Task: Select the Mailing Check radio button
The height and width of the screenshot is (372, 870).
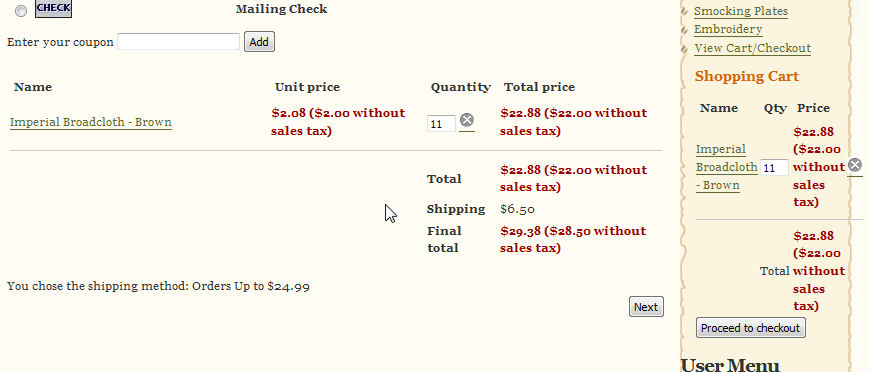Action: click(21, 11)
